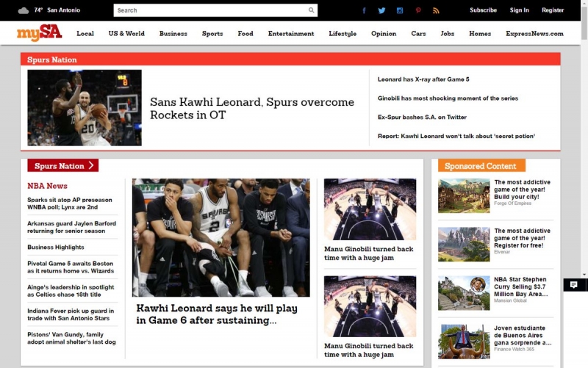Open Kawhi Leonard says he will play headline
The width and height of the screenshot is (588, 368).
tap(217, 314)
